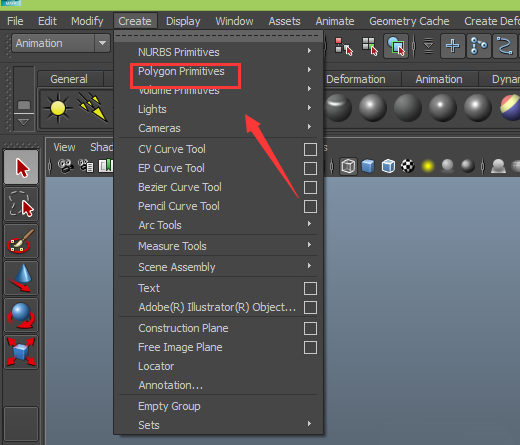Click the multicolored ball shelf icon
The width and height of the screenshot is (520, 445).
[511, 107]
